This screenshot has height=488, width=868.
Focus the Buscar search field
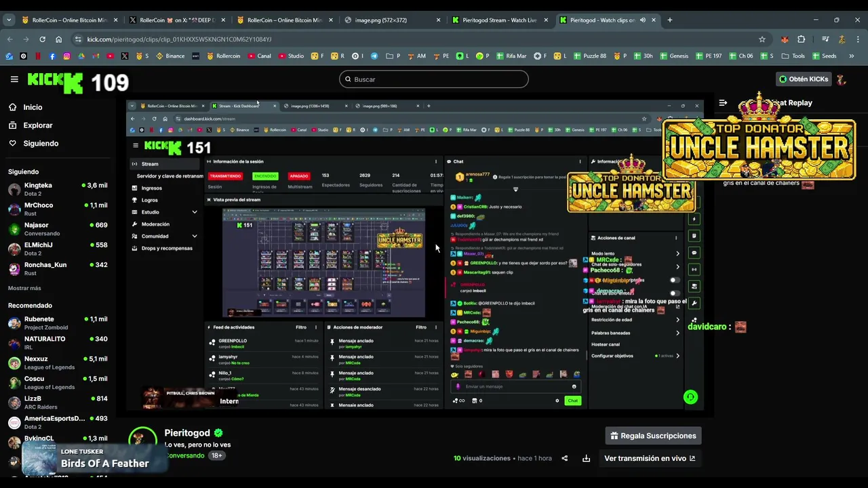coord(433,79)
